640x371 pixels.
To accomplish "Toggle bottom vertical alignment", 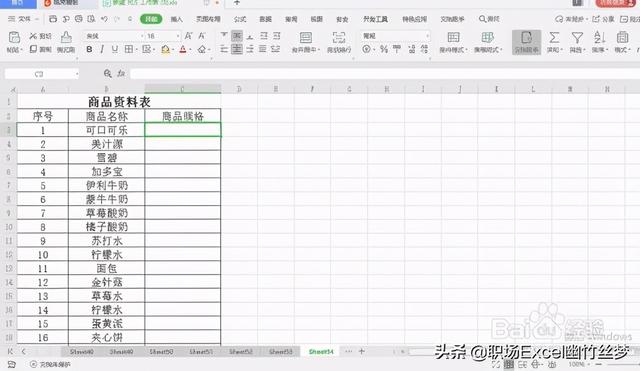I will 250,36.
